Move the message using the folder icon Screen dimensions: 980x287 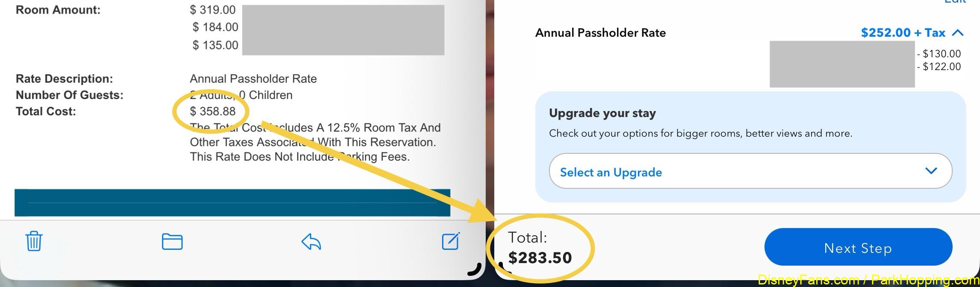pyautogui.click(x=172, y=242)
